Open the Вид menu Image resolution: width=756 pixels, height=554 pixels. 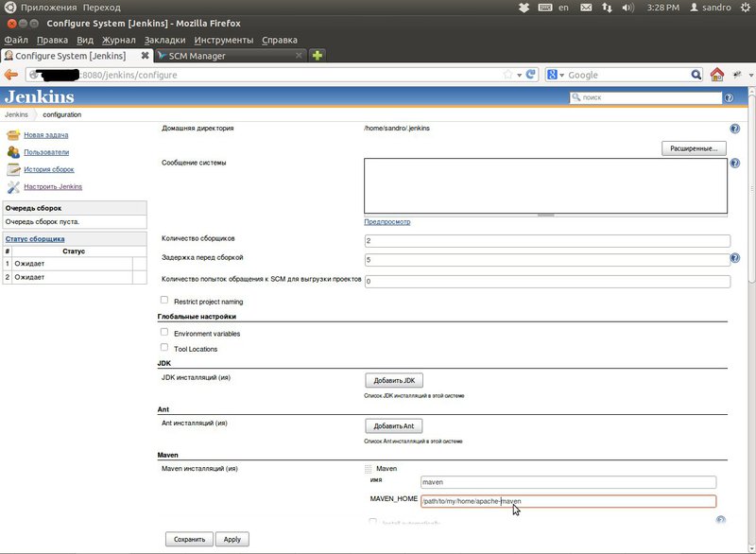tap(85, 40)
